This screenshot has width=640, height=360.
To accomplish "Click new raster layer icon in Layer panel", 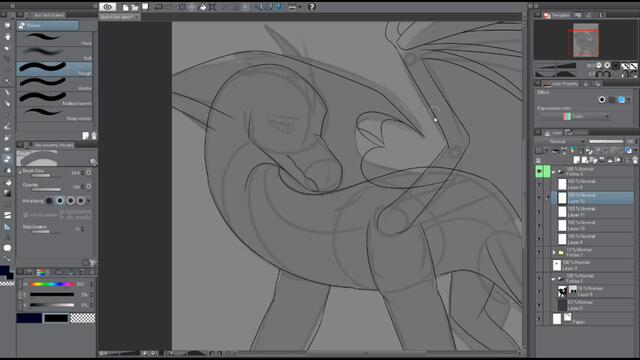I will click(x=577, y=160).
